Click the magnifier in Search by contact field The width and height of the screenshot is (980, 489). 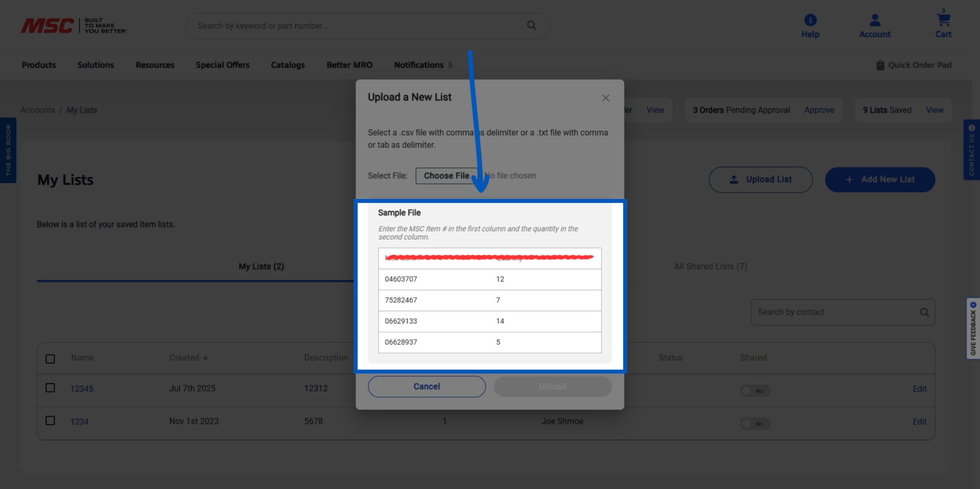pyautogui.click(x=924, y=312)
